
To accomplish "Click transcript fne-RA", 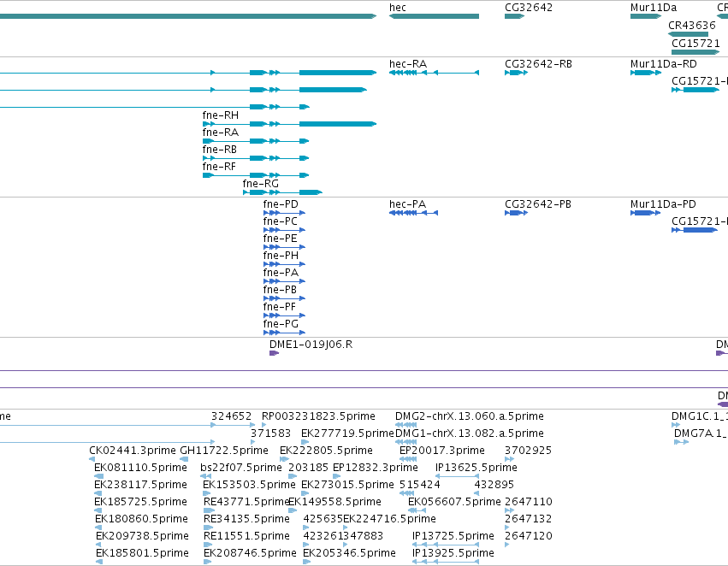I will 256,141.
